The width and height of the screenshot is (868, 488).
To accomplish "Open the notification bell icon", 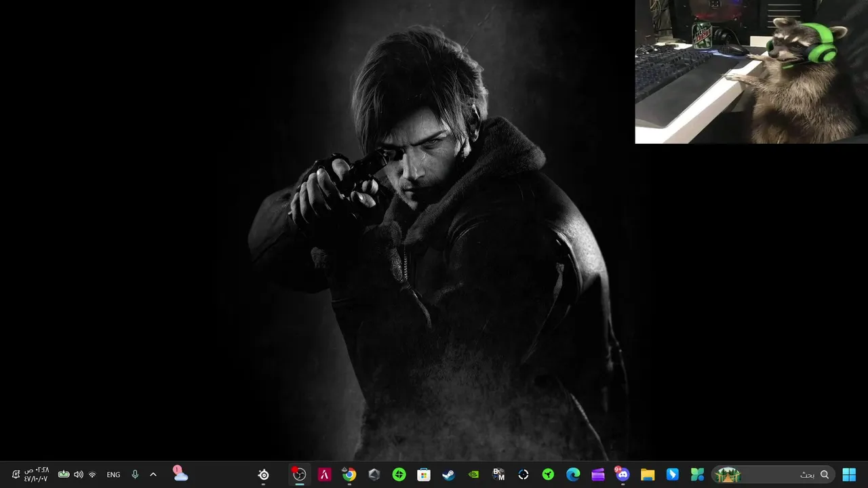I will (16, 474).
